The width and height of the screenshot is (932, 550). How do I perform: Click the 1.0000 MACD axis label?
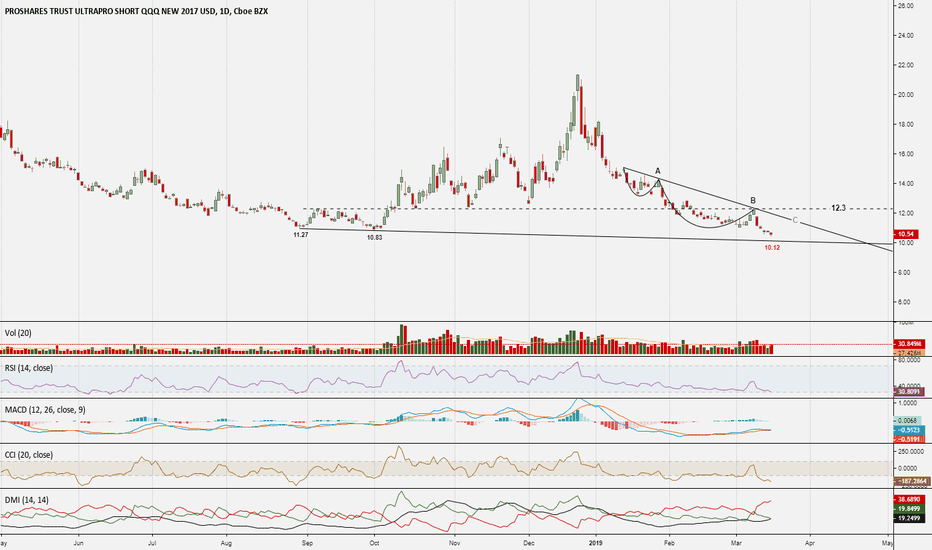908,403
